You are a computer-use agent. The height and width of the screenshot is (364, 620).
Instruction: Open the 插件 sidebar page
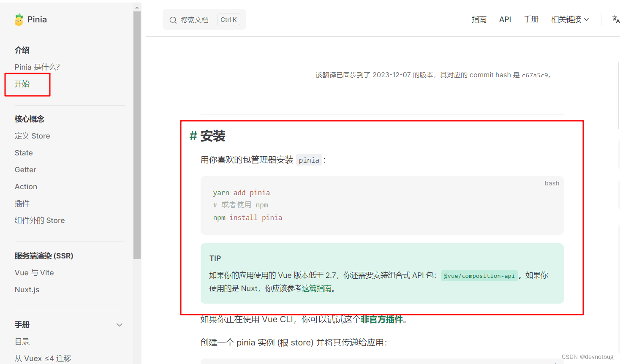click(22, 204)
